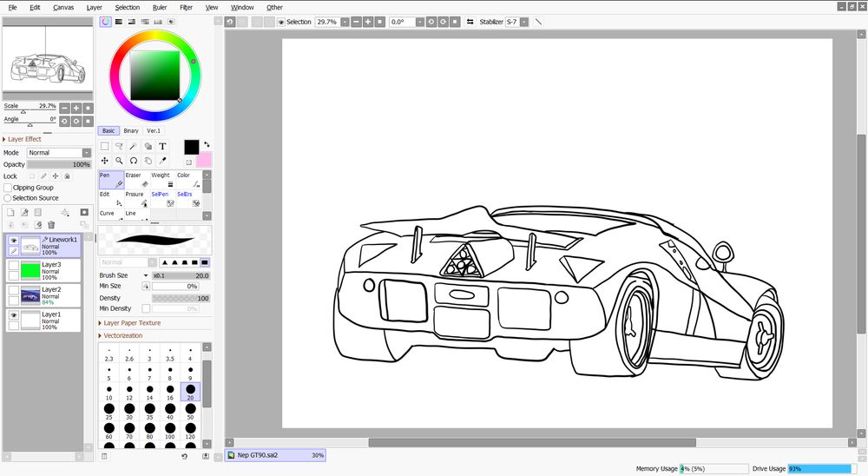Click the pink background color swatch
This screenshot has width=868, height=476.
[x=204, y=160]
